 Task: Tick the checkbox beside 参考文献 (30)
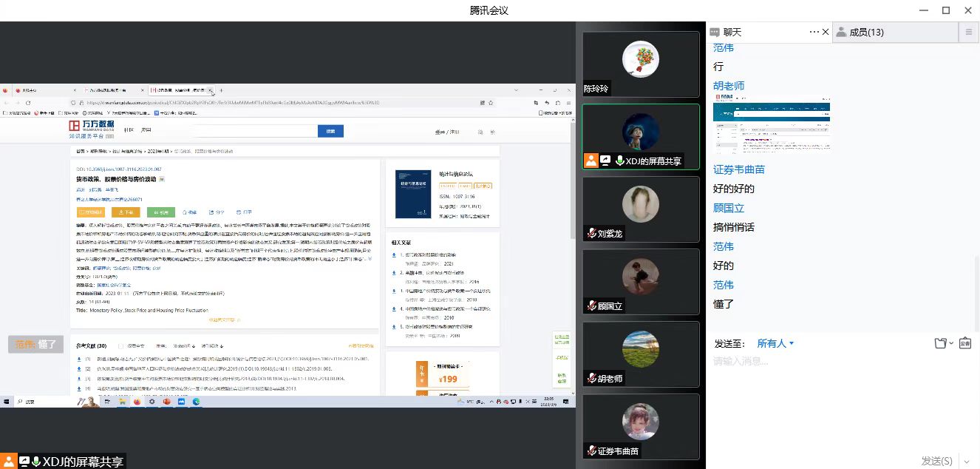[x=122, y=345]
